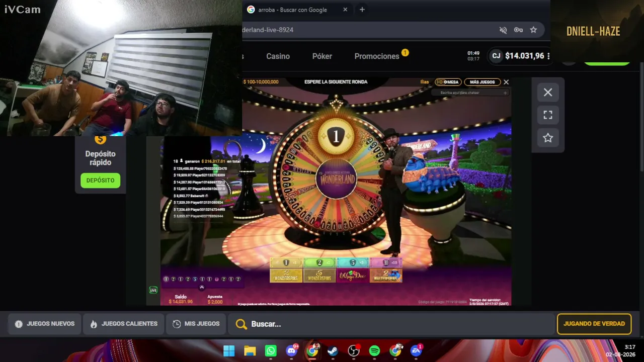
Task: Open account menu next to the balance
Action: point(548,56)
